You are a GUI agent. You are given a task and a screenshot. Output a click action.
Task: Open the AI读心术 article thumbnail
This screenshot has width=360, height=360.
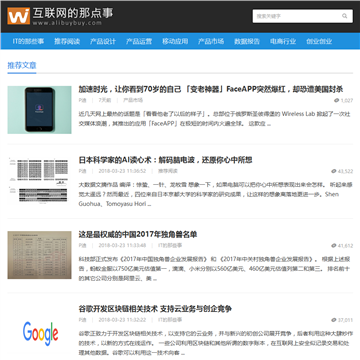(x=39, y=181)
